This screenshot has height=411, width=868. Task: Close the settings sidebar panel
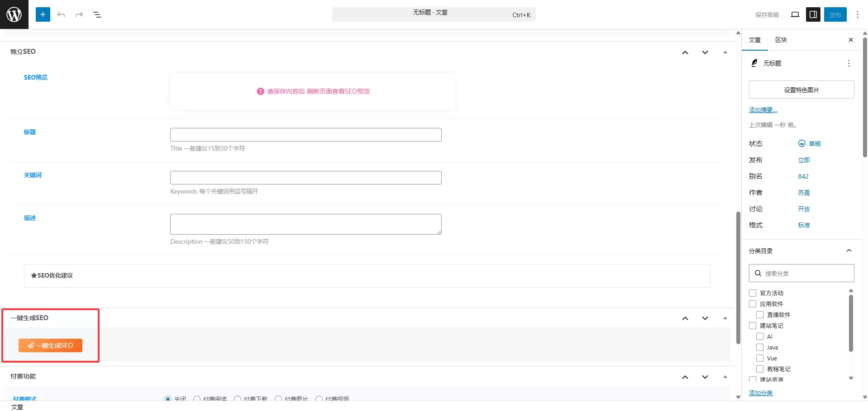[850, 40]
